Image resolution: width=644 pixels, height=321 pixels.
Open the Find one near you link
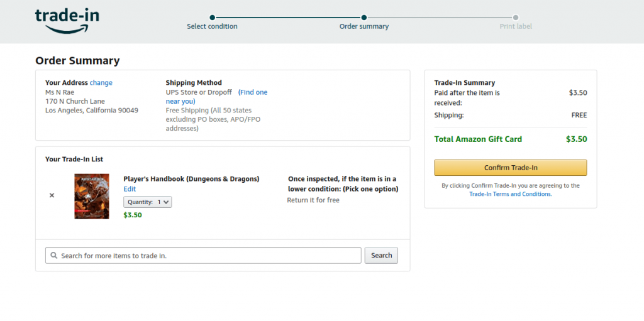[x=252, y=92]
